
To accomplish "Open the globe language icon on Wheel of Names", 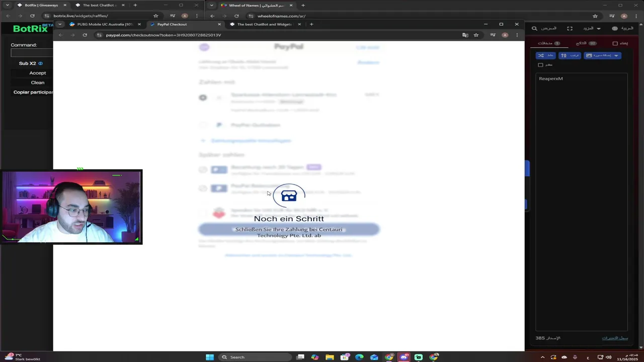I will click(x=615, y=29).
